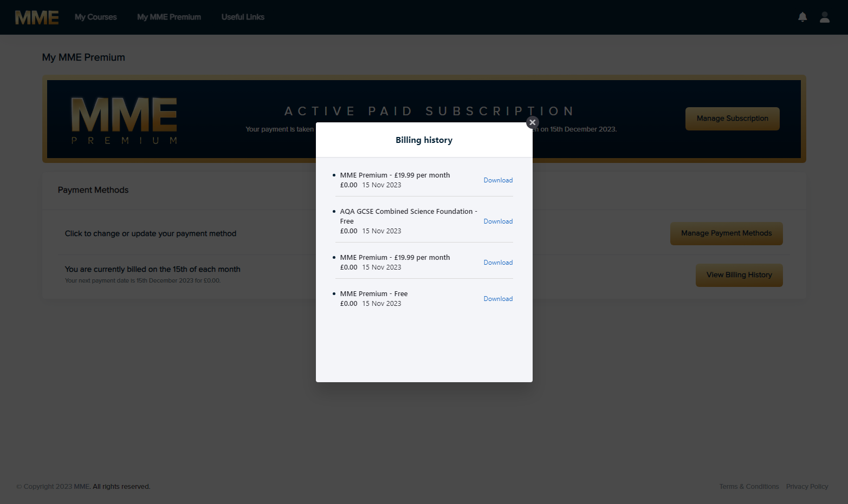The image size is (848, 504).
Task: Download the MME Premium - Free invoice
Action: pos(498,299)
